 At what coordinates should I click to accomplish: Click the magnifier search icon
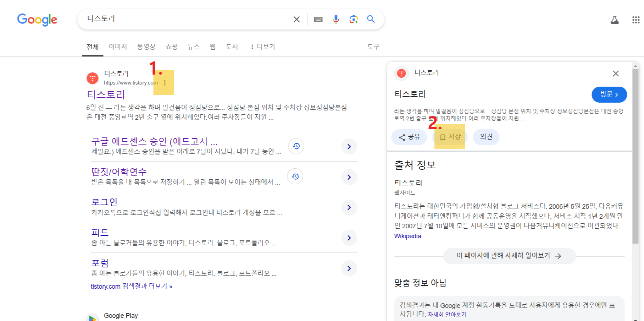click(371, 19)
